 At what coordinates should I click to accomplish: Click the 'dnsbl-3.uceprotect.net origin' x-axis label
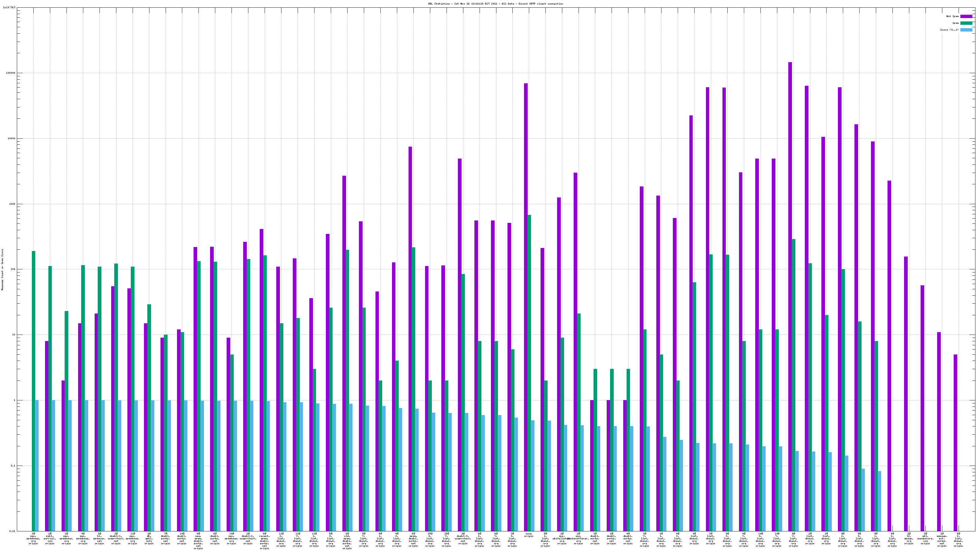pyautogui.click(x=463, y=539)
